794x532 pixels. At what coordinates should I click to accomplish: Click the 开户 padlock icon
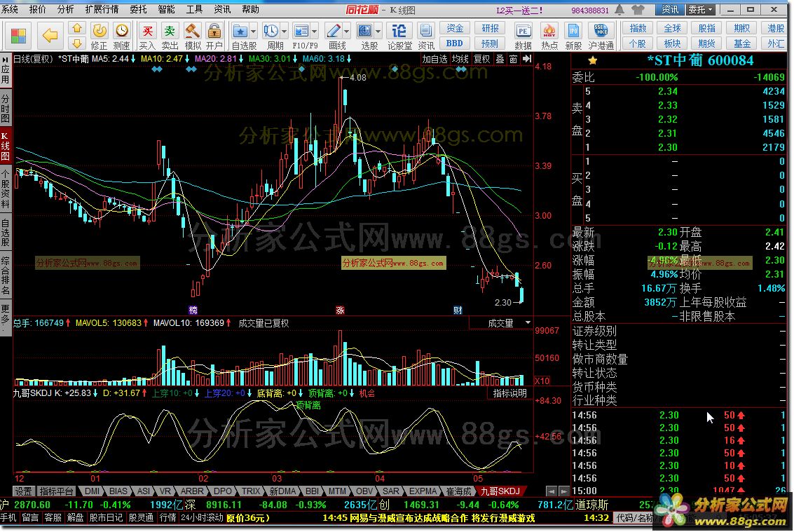click(214, 31)
